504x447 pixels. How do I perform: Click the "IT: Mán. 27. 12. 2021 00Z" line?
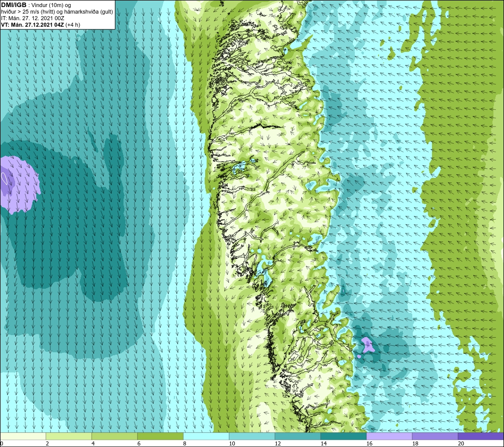click(x=32, y=18)
